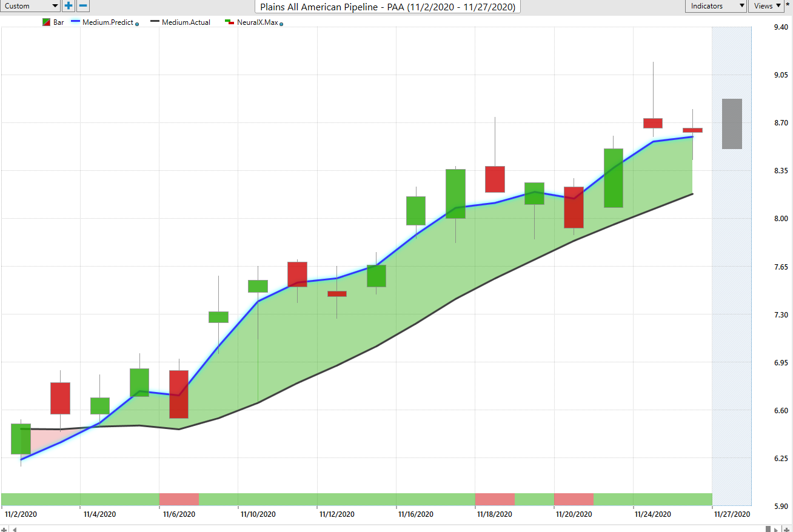Click the 6.60 price axis label
The width and height of the screenshot is (793, 532).
tap(781, 411)
